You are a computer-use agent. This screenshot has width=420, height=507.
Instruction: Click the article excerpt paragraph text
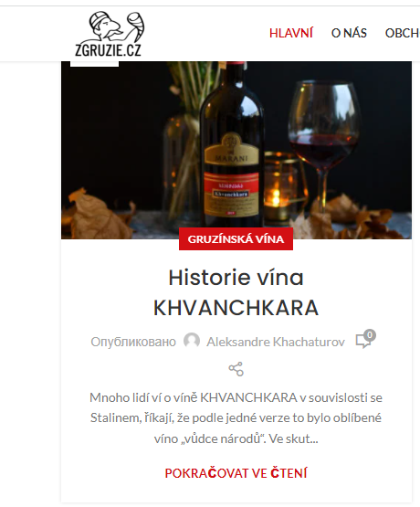click(x=236, y=418)
